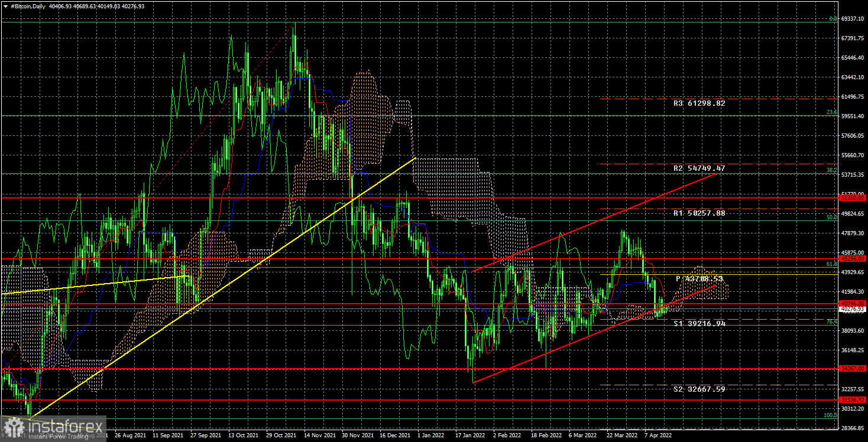Click the 61.8 Fibonacci level label
The width and height of the screenshot is (868, 442).
point(831,264)
